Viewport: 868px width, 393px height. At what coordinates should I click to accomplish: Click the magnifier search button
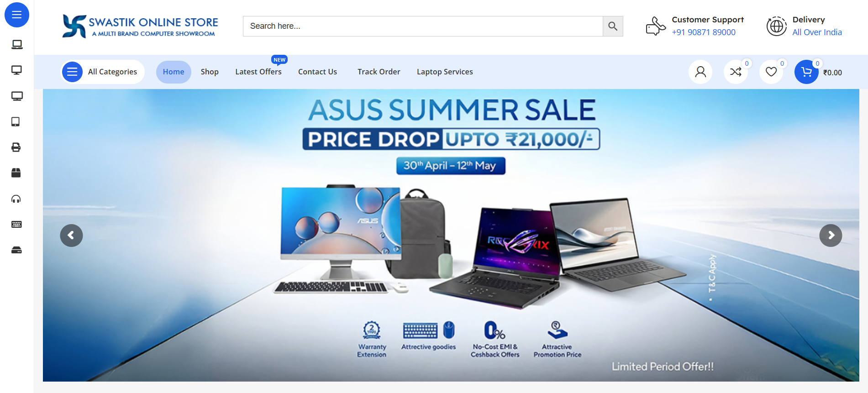tap(613, 26)
